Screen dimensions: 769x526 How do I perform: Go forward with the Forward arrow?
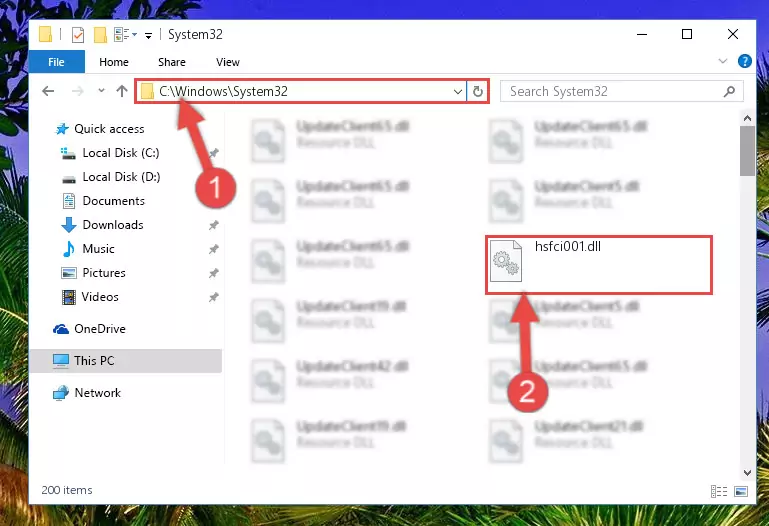click(x=77, y=91)
